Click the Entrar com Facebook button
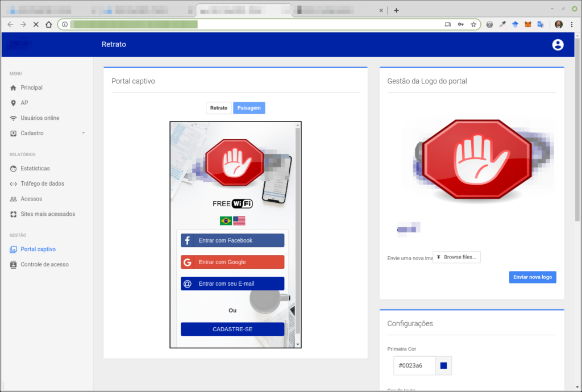 click(x=232, y=240)
